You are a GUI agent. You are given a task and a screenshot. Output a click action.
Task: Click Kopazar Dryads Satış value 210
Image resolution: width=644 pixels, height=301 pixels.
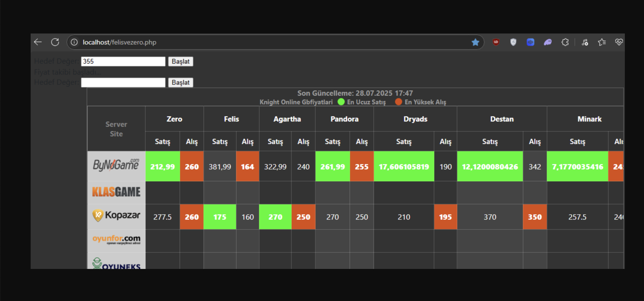coord(404,217)
